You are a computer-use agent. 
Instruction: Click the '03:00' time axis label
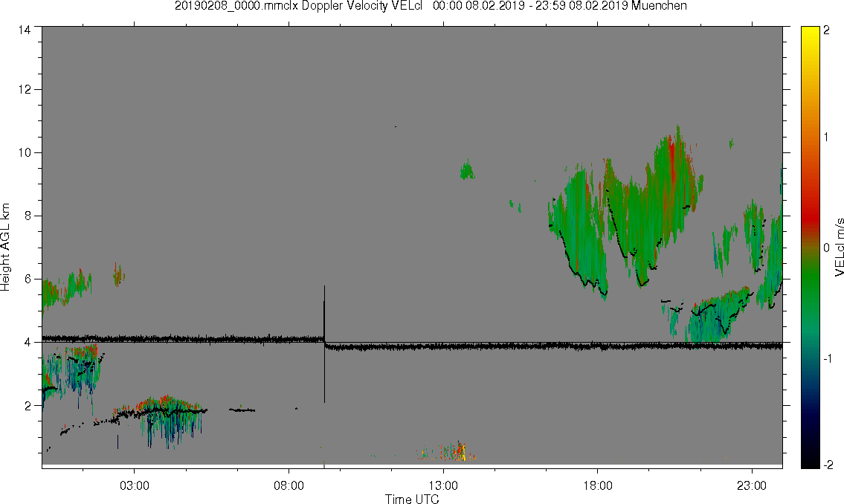coord(134,485)
